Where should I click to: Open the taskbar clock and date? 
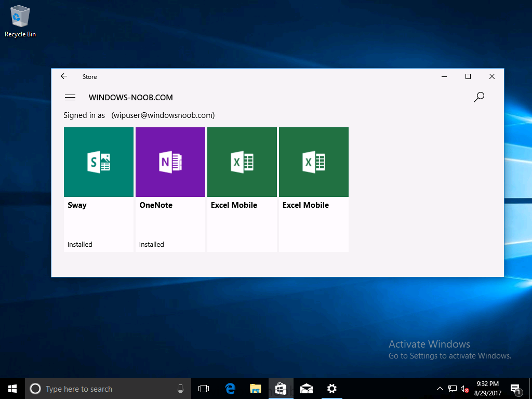(487, 389)
